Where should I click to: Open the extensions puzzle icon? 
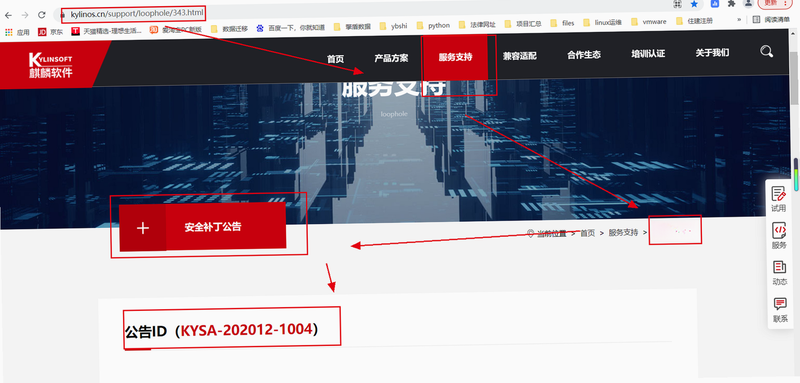tap(731, 4)
